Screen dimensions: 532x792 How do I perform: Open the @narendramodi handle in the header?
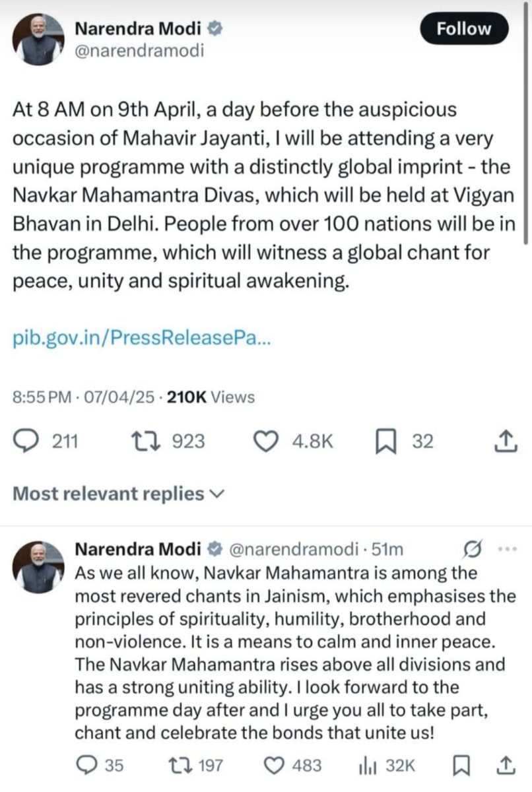pyautogui.click(x=139, y=50)
